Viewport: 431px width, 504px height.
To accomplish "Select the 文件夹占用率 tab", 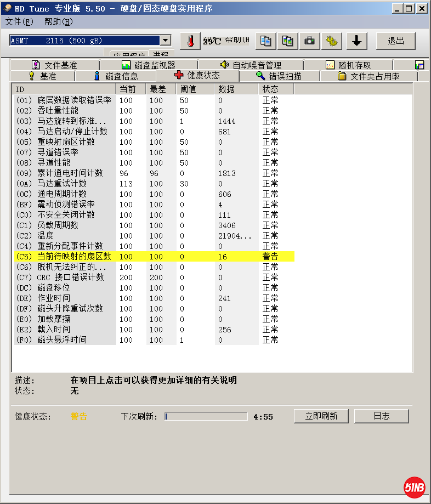I will point(368,76).
